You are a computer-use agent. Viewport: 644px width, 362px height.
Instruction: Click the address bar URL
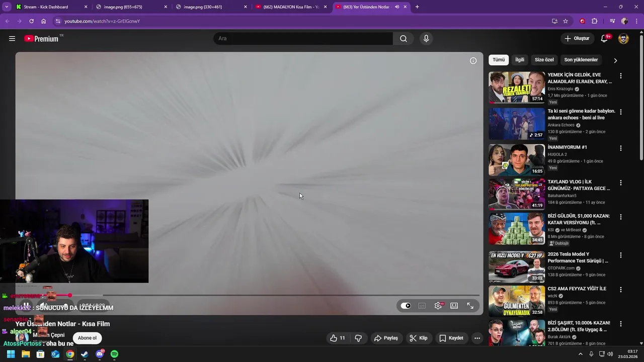[x=102, y=21]
